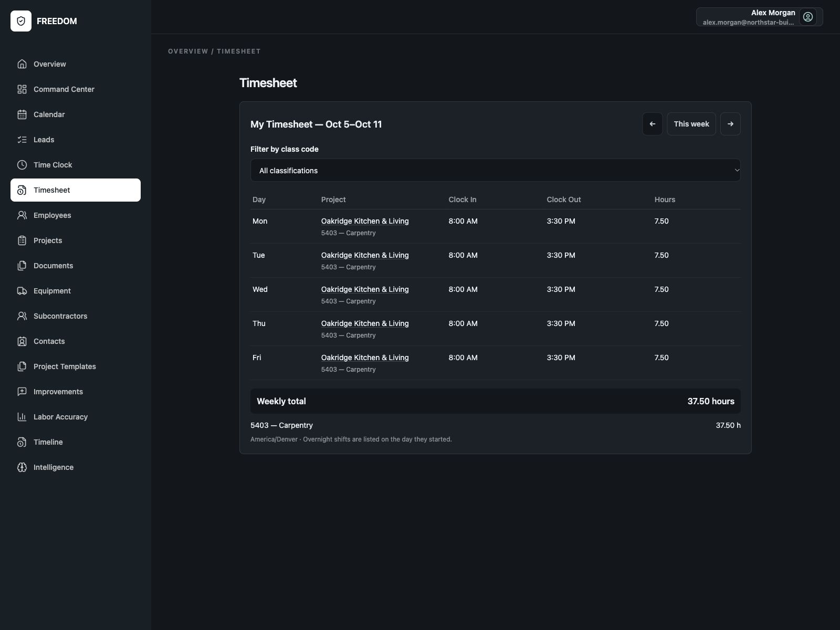Screen dimensions: 840x630
Task: Click the Documents files icon
Action: point(22,266)
